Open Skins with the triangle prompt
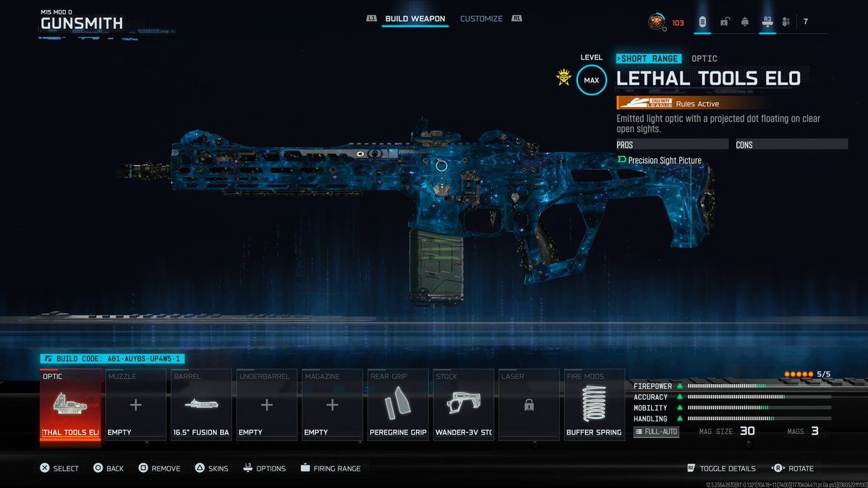Image resolution: width=868 pixels, height=488 pixels. pyautogui.click(x=210, y=468)
